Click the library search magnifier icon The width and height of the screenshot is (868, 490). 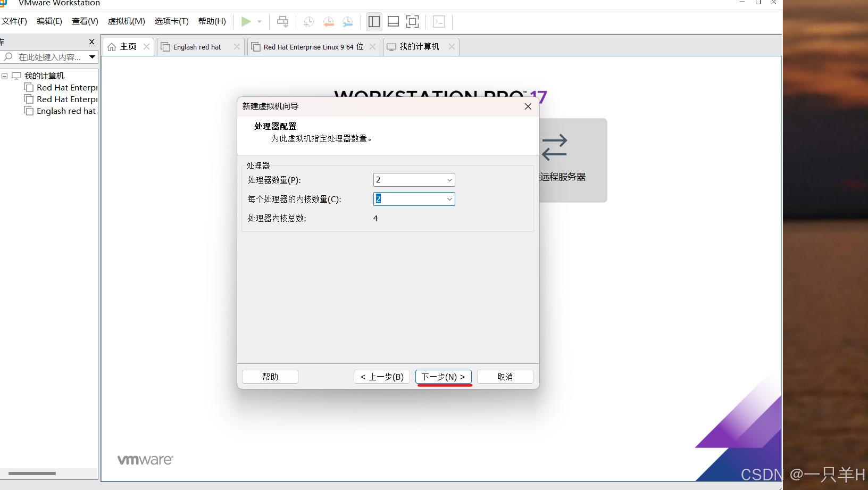coord(8,56)
